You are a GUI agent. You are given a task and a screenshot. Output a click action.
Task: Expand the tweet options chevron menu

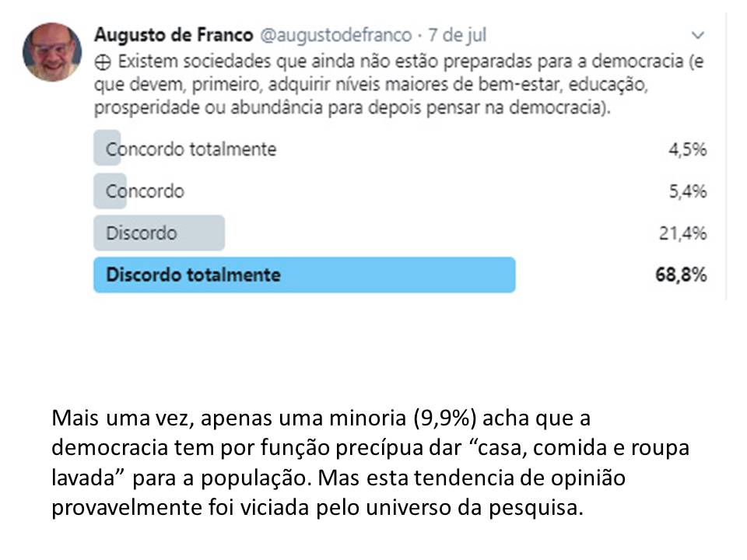pos(698,35)
